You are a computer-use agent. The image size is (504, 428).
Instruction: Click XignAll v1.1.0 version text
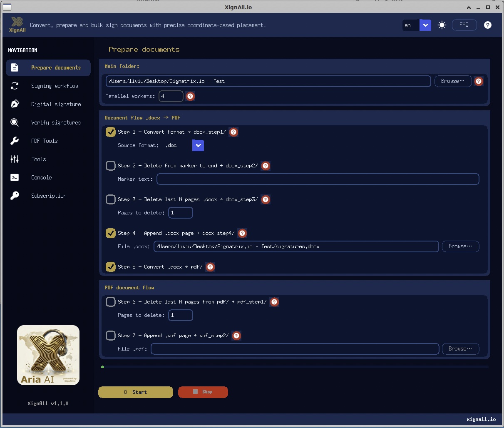[x=48, y=403]
